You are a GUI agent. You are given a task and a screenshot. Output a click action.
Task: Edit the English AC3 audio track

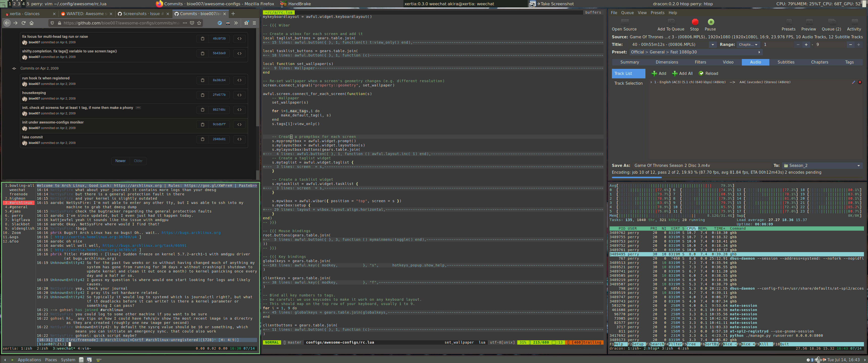click(854, 82)
